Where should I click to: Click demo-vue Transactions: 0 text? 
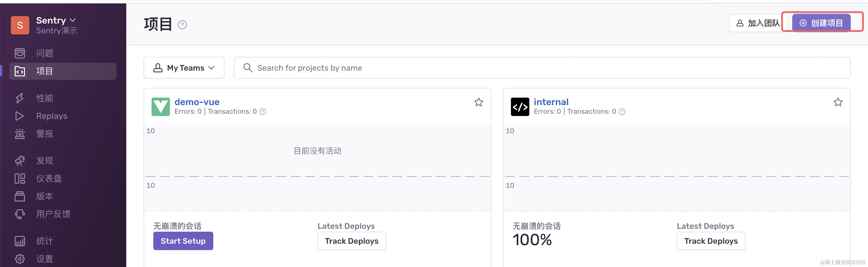point(232,111)
